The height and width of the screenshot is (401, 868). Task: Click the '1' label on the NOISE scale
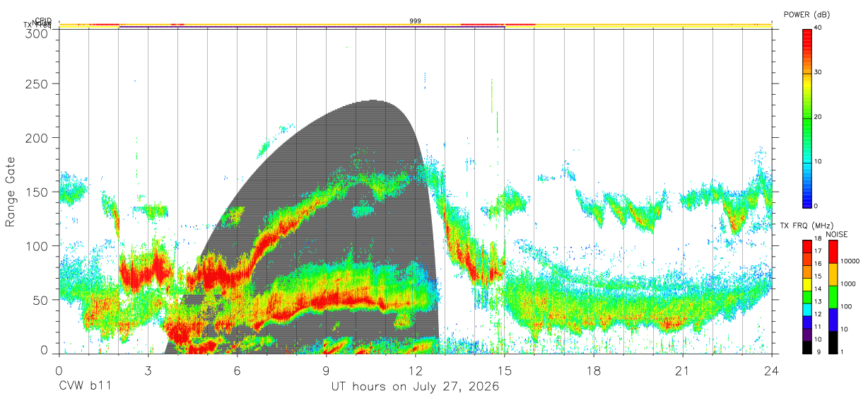coord(841,351)
